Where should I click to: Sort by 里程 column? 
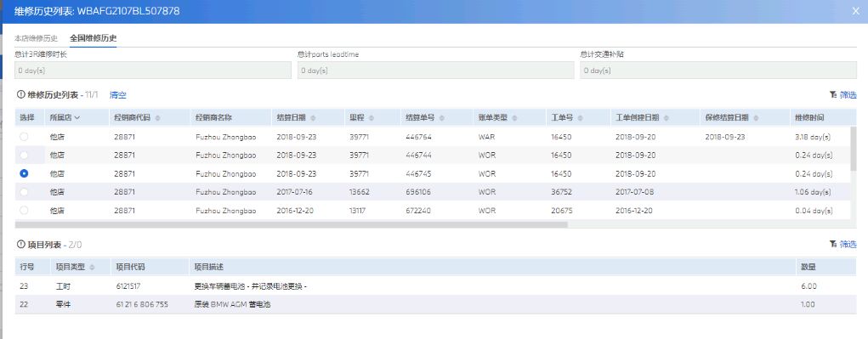[x=371, y=118]
